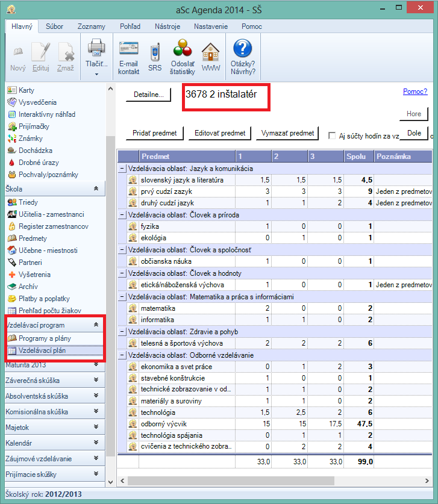Image resolution: width=438 pixels, height=504 pixels.
Task: Toggle Aj súčty hodín checkbox
Action: click(x=332, y=135)
